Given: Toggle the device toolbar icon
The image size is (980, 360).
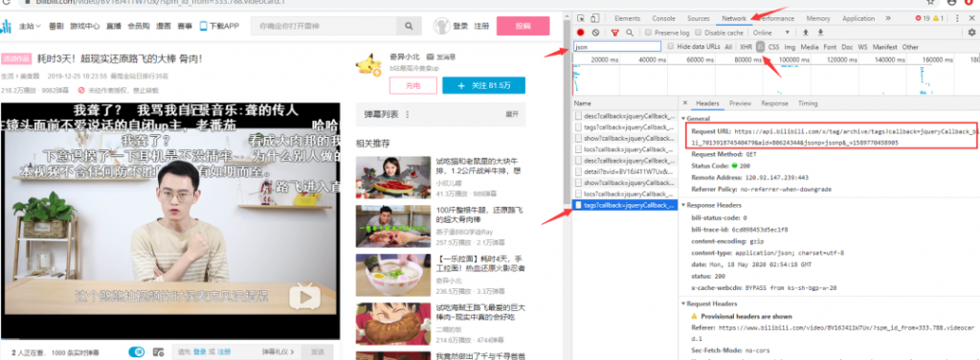Looking at the screenshot, I should point(595,19).
